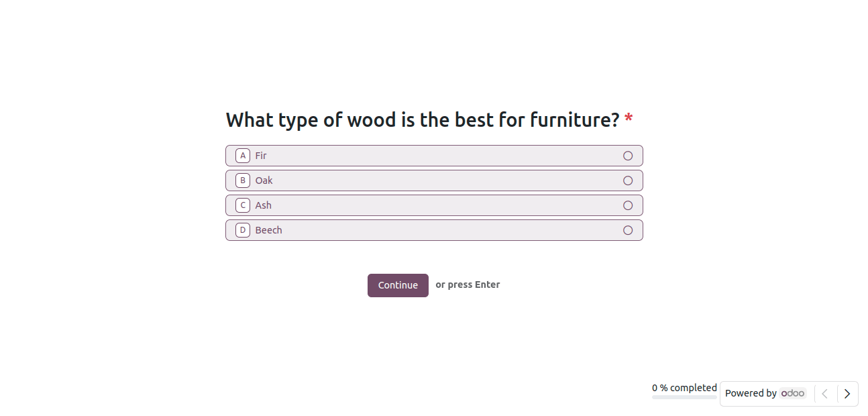This screenshot has height=416, width=868.
Task: Click the question title about wood
Action: [423, 120]
